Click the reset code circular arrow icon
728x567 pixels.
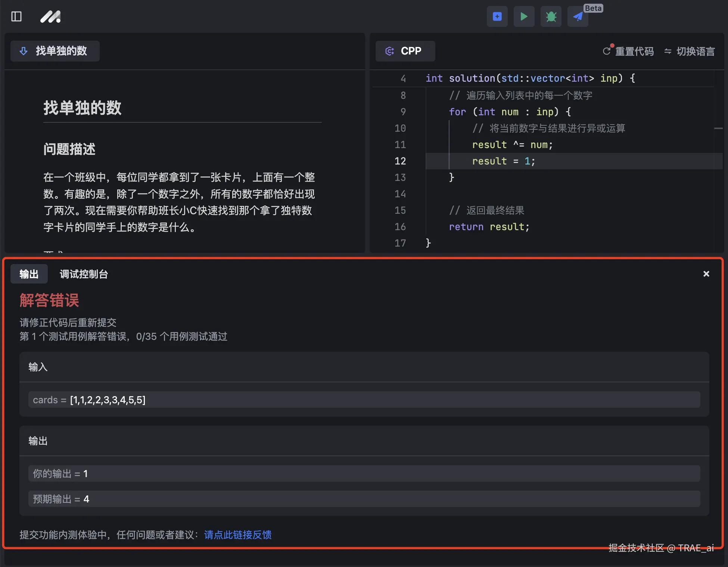pyautogui.click(x=607, y=51)
